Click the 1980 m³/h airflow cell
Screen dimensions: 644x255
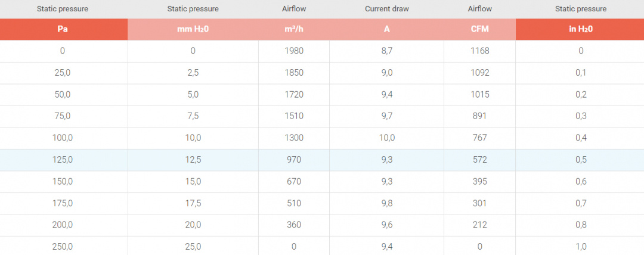(x=295, y=51)
